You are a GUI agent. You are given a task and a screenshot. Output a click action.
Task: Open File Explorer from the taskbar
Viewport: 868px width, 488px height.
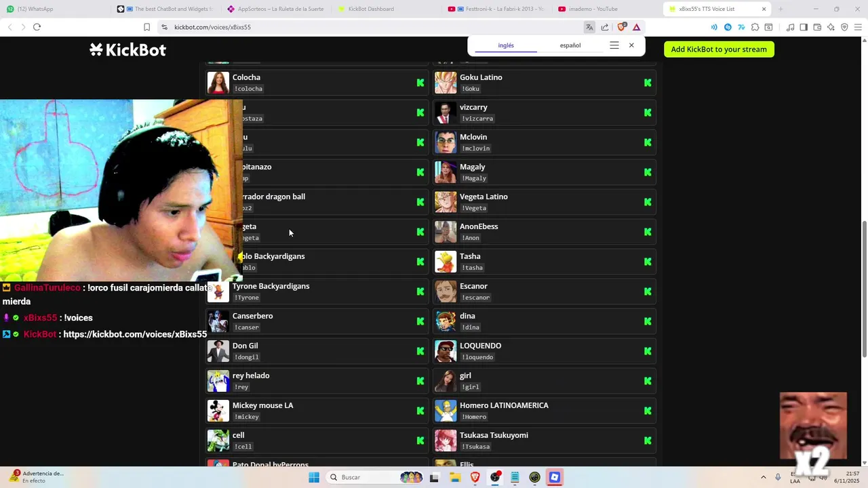point(455,477)
